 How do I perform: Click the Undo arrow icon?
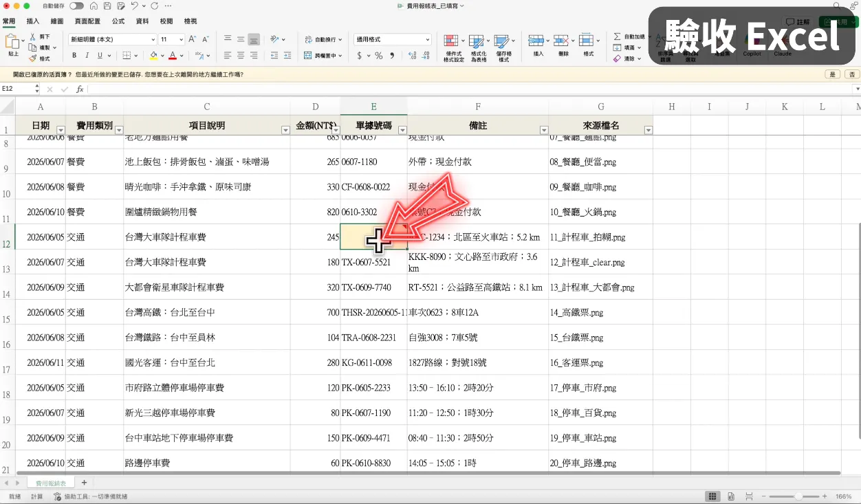coord(134,6)
